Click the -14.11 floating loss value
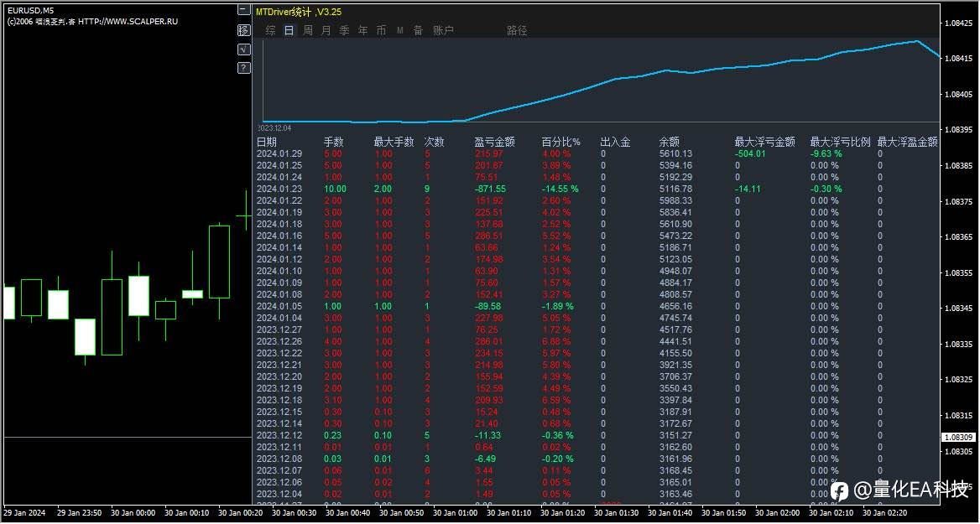 point(748,189)
